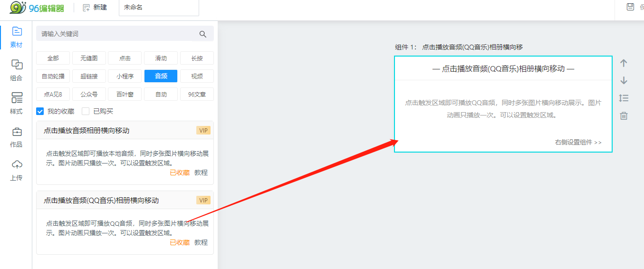This screenshot has height=269, width=644.
Task: Click the 新建 new button
Action: (95, 8)
